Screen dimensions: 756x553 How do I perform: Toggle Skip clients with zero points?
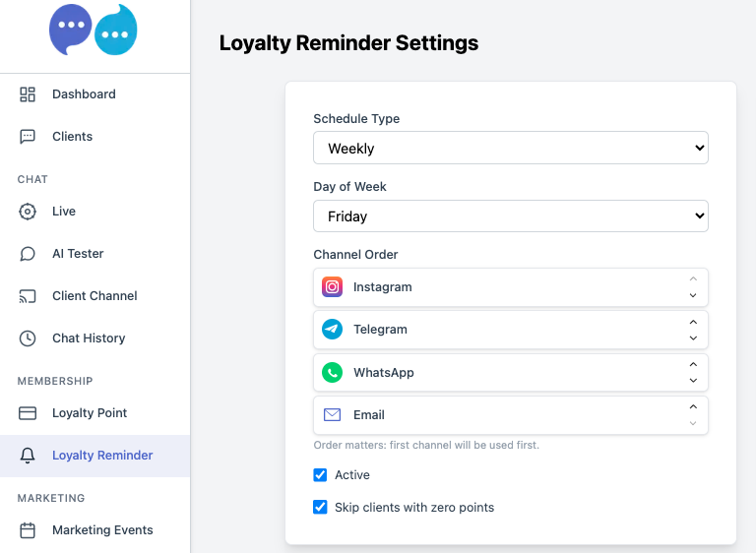click(x=320, y=507)
